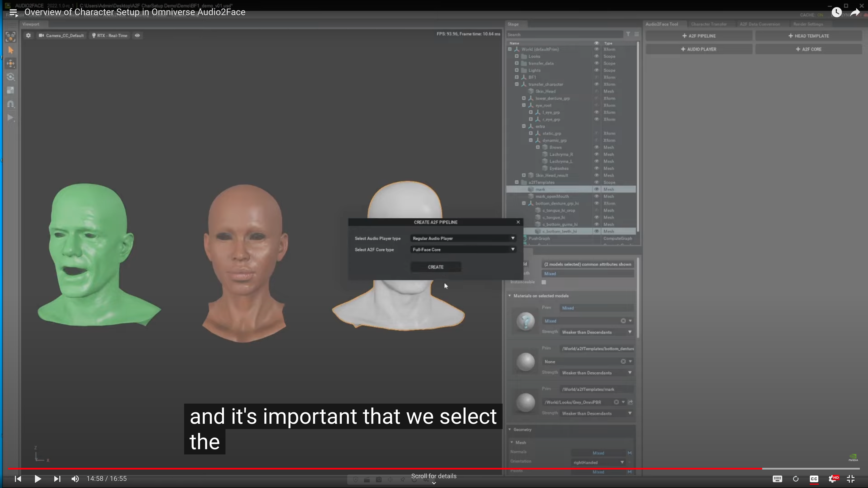Image resolution: width=868 pixels, height=488 pixels.
Task: Seek within the red video progress bar
Action: 404,469
